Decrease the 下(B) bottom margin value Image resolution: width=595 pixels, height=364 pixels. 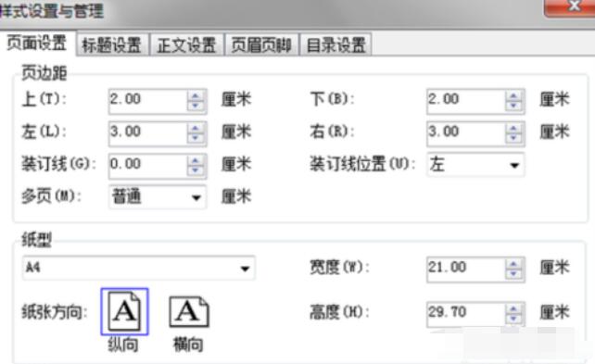[x=513, y=107]
